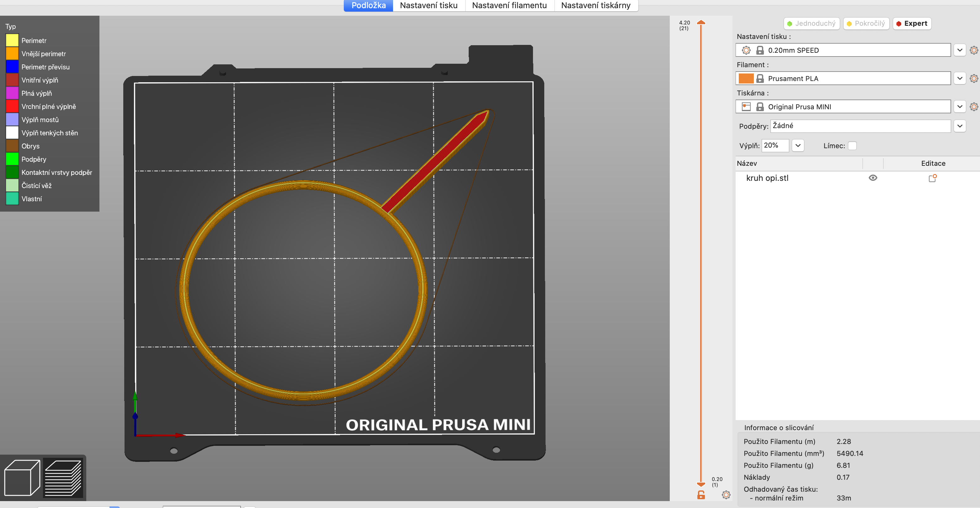Click the lock icon below the layer slider
980x508 pixels.
[701, 495]
